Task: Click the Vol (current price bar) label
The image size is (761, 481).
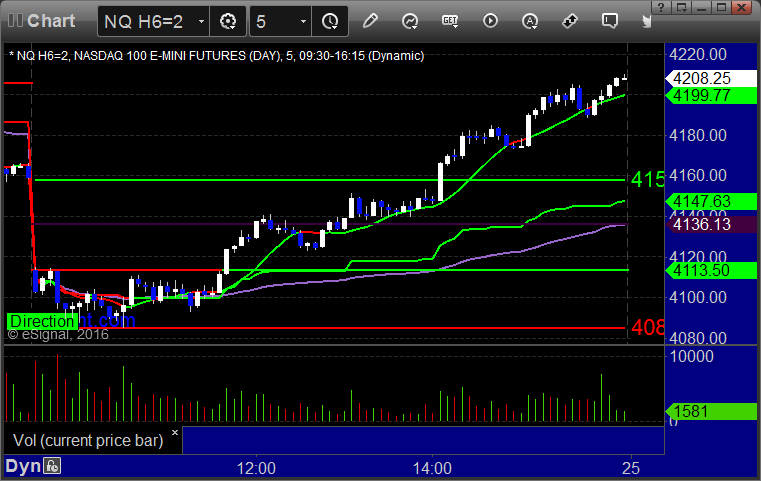Action: pyautogui.click(x=88, y=440)
